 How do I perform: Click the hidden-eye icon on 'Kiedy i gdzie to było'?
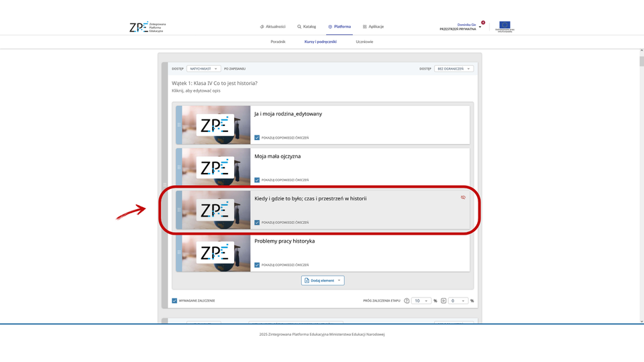tap(463, 198)
